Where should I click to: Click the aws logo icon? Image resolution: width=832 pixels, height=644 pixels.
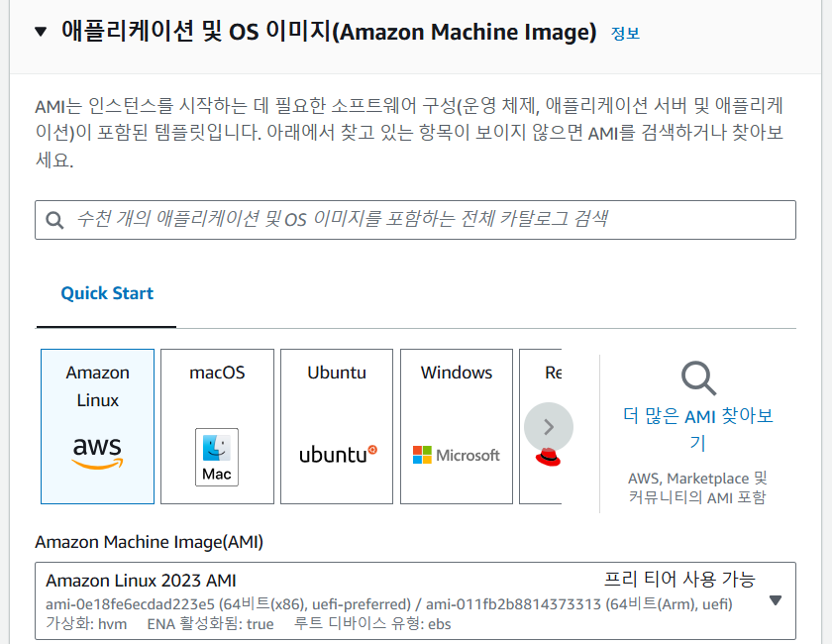97,453
